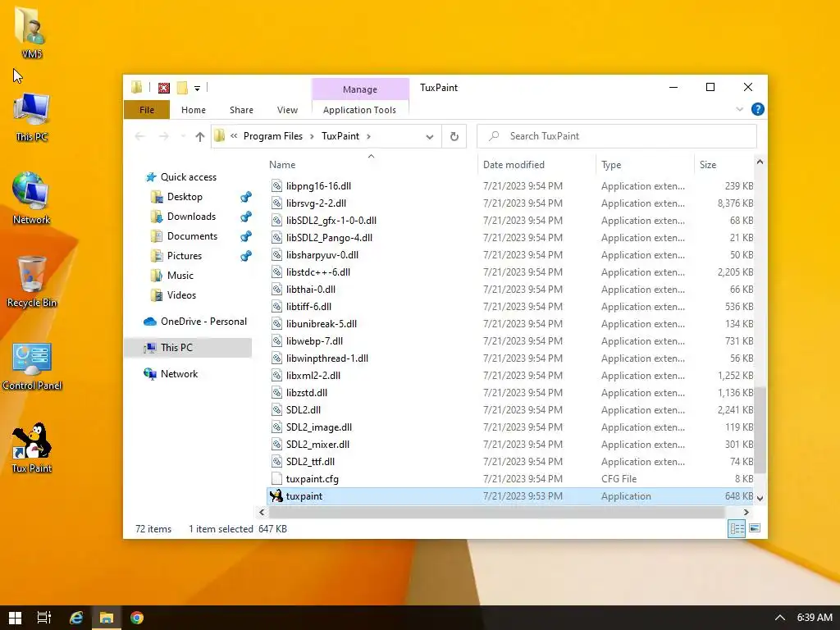This screenshot has height=630, width=840.
Task: Refresh the TuxPaint folder view
Action: pyautogui.click(x=454, y=137)
